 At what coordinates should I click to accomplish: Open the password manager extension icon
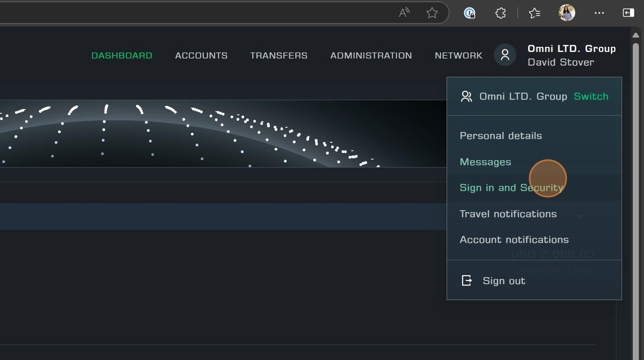point(470,13)
